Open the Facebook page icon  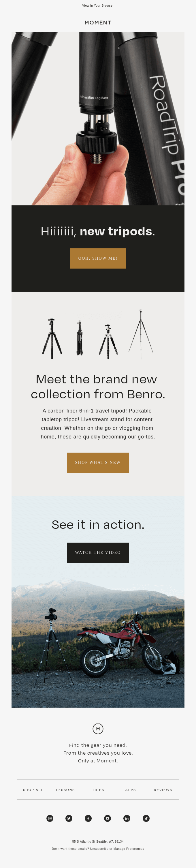88,818
